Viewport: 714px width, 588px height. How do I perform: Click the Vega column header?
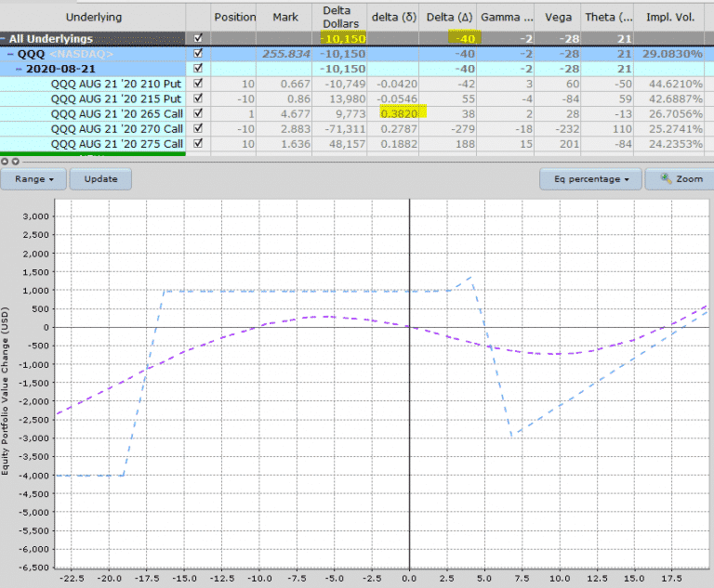click(x=556, y=17)
